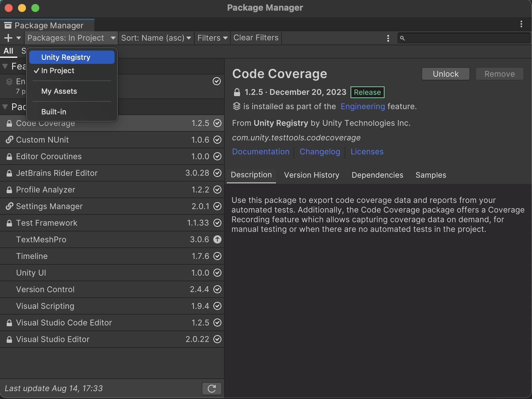
Task: Click the link icon beside Settings Manager
Action: click(9, 206)
